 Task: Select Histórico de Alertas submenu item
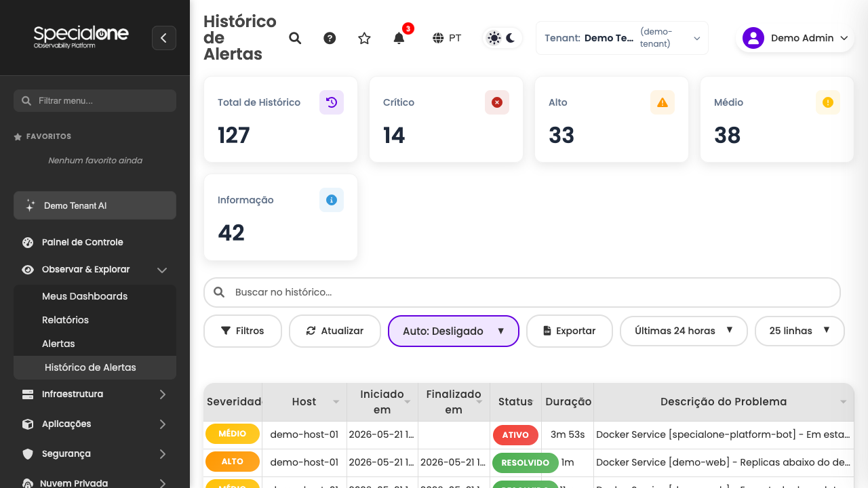pyautogui.click(x=95, y=367)
